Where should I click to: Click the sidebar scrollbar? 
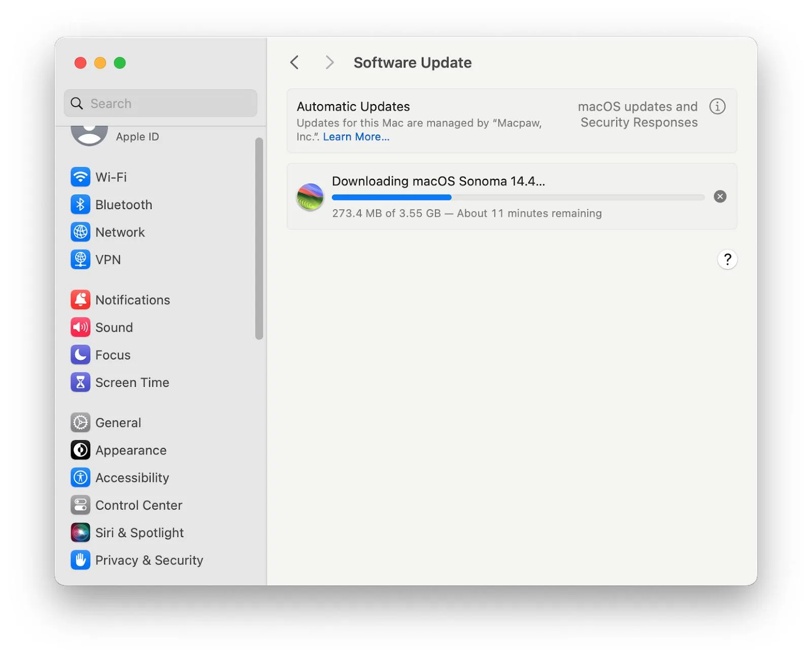pos(259,239)
